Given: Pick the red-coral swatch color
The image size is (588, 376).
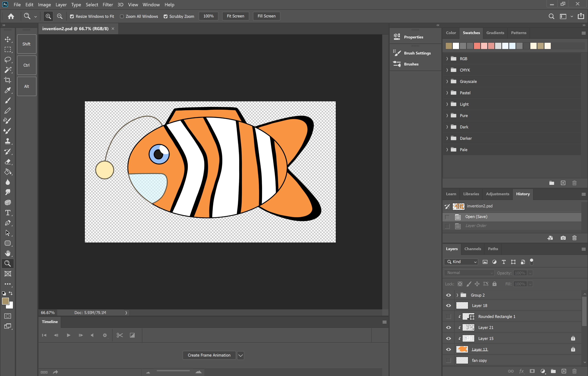Looking at the screenshot, I should (477, 46).
